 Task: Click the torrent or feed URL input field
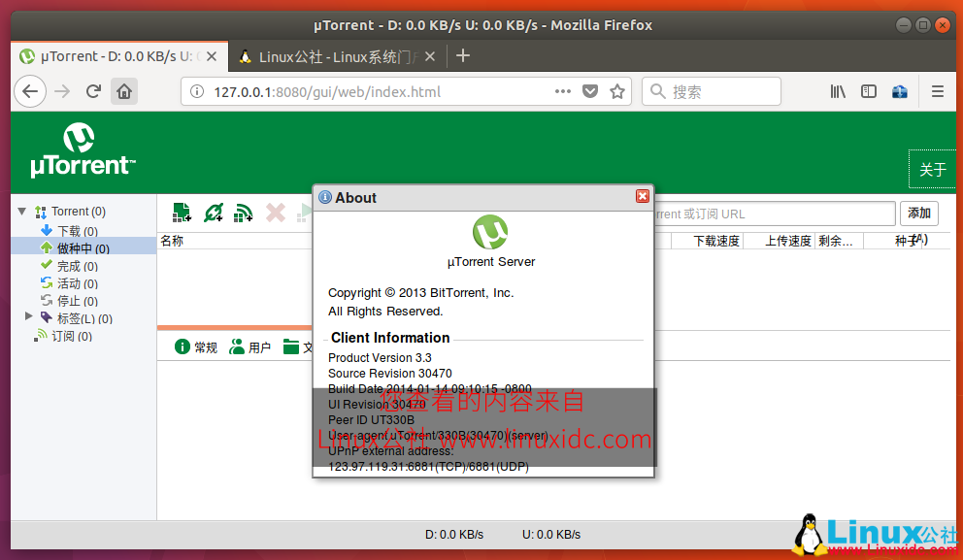click(775, 214)
